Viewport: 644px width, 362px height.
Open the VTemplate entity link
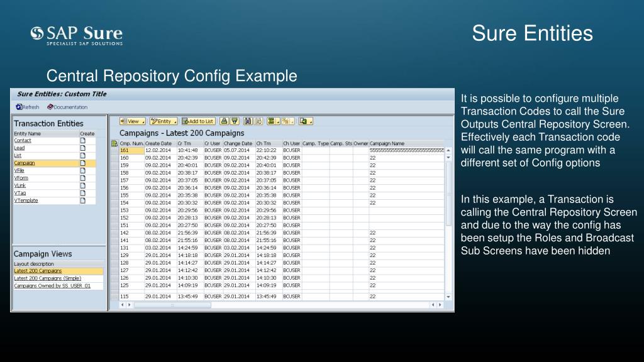tap(26, 200)
